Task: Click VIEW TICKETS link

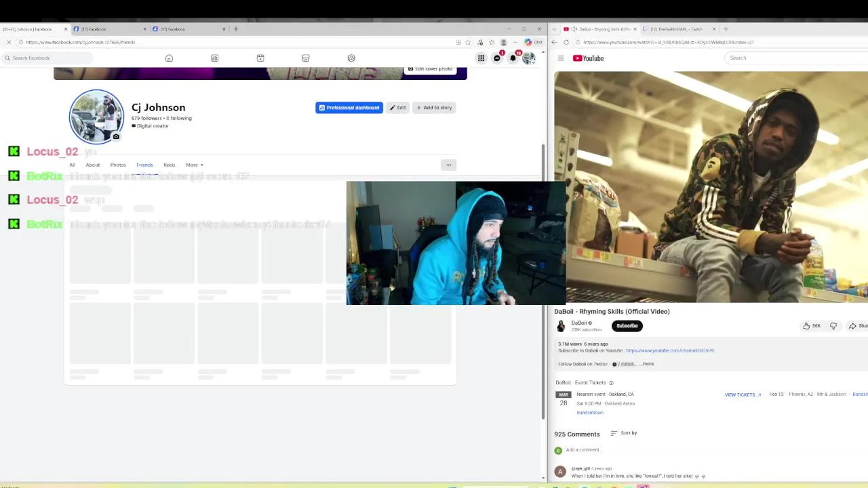Action: pos(743,394)
